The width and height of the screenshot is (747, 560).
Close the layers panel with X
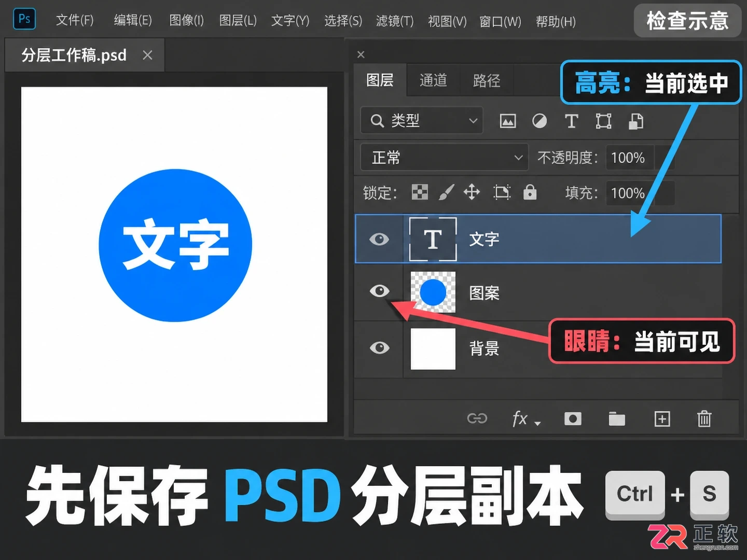click(361, 54)
